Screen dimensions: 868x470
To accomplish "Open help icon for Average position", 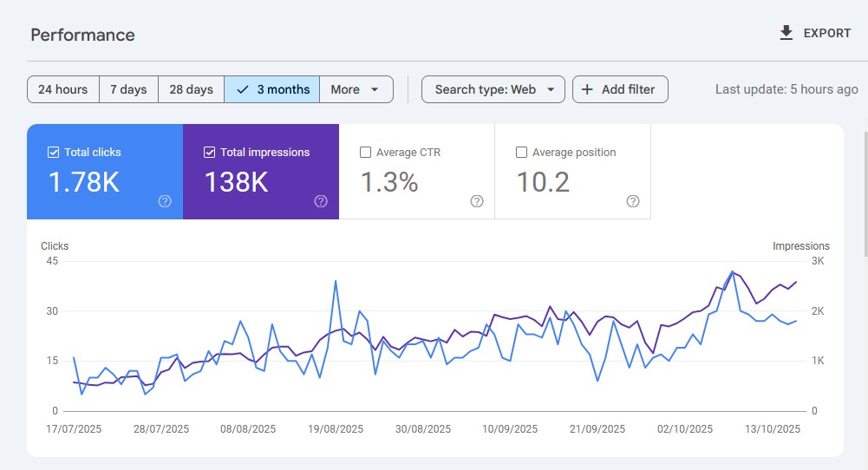I will point(633,201).
